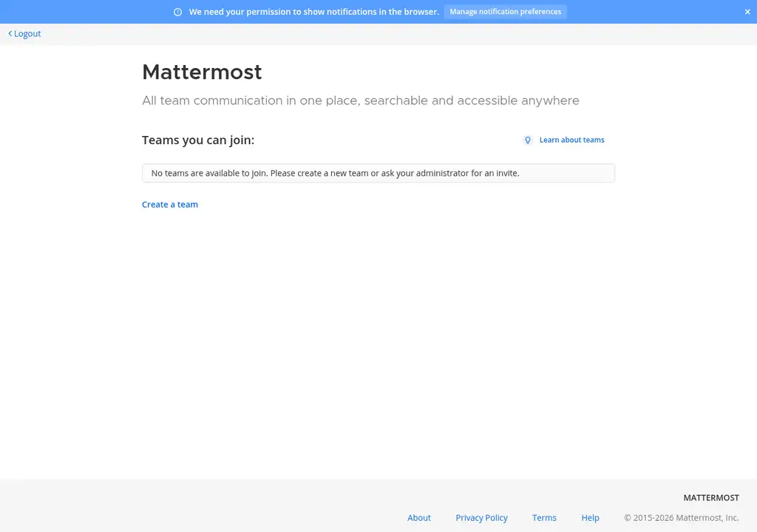Open the About footer link
The image size is (757, 532).
[x=418, y=517]
